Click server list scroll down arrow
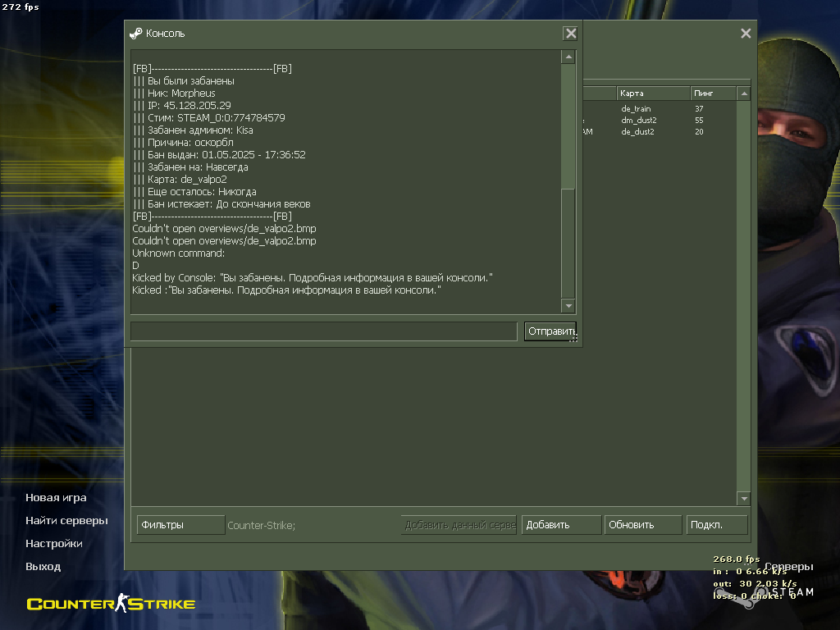The image size is (840, 630). [x=743, y=498]
